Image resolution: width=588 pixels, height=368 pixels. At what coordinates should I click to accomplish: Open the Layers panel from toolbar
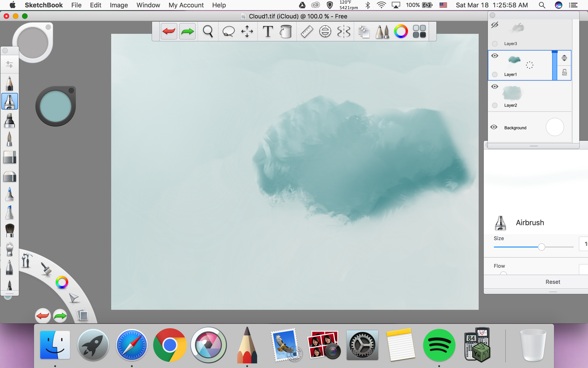[x=364, y=32]
